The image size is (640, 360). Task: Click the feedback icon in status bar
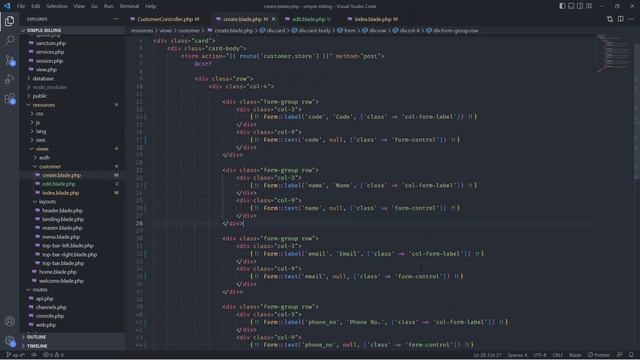620,355
